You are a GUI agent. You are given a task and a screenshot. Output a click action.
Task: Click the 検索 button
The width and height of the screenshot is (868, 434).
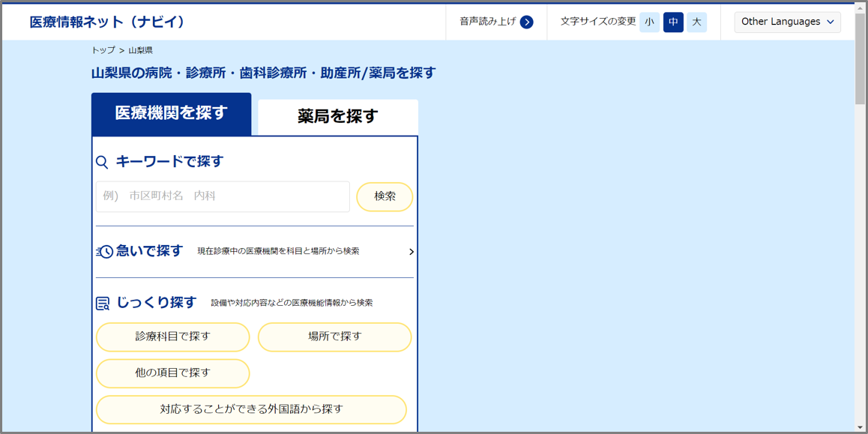tap(385, 196)
